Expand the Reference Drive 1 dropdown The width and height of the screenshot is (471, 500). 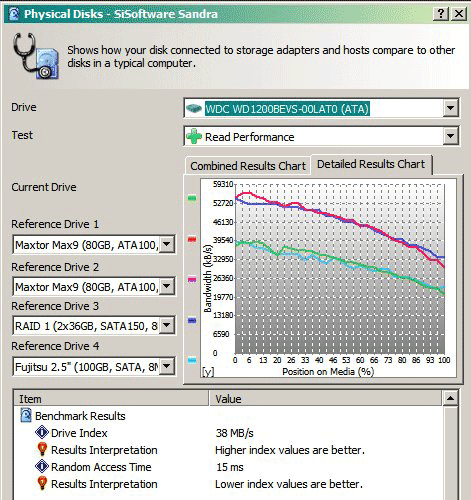tap(167, 244)
